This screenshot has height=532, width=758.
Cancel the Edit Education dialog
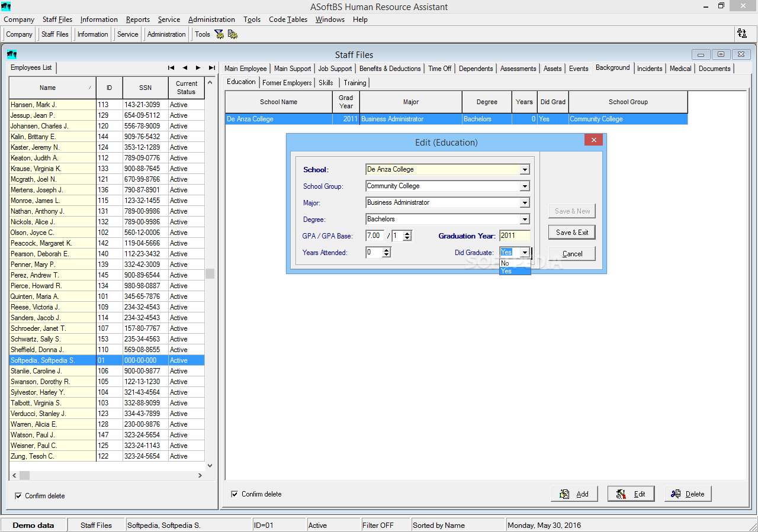pyautogui.click(x=571, y=254)
